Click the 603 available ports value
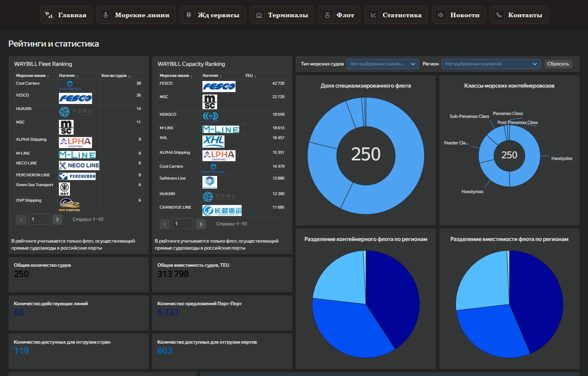Screen dimensions: 588x376 coord(165,351)
